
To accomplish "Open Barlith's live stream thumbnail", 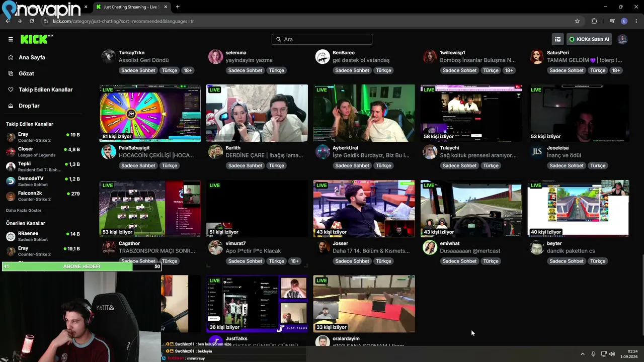I will pyautogui.click(x=257, y=113).
